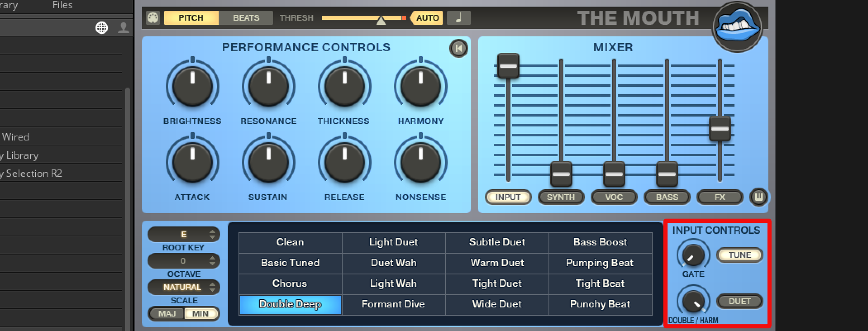
Task: Click the VOC mixer fader
Action: tap(614, 174)
